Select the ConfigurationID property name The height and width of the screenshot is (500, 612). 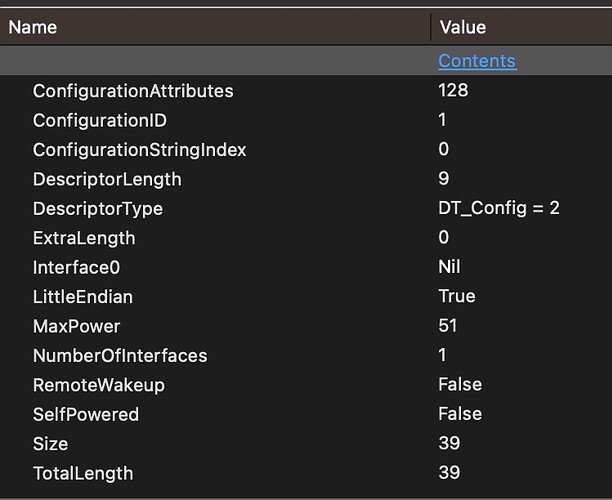coord(100,120)
